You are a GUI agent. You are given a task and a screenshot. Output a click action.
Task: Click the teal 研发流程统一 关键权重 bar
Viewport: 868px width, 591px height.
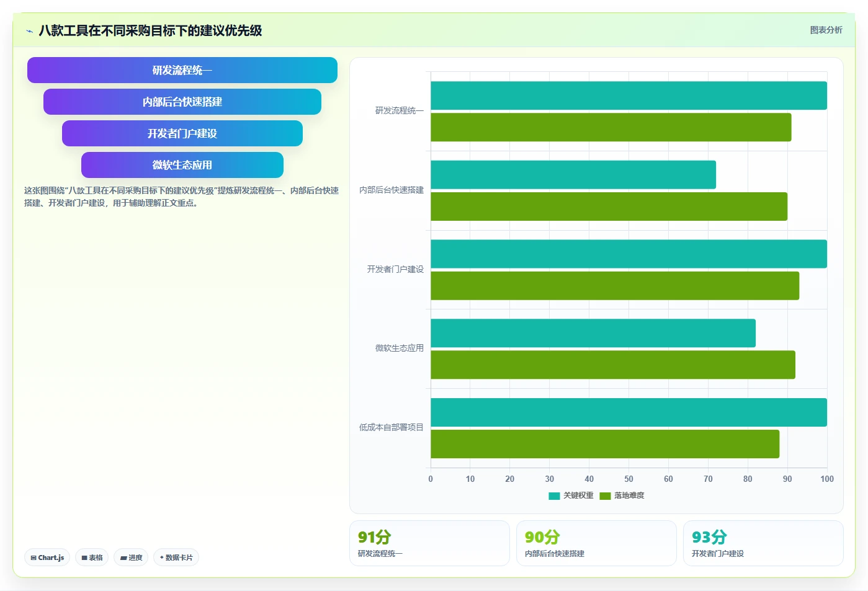point(629,96)
